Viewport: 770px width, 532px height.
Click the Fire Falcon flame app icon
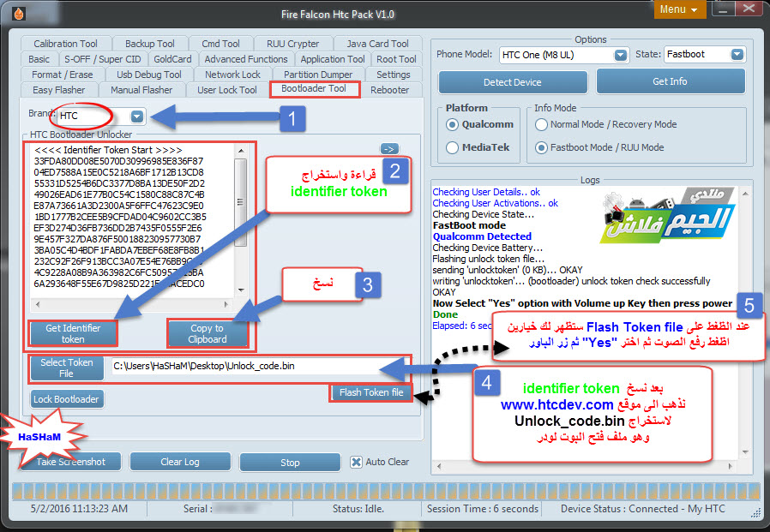pos(18,14)
